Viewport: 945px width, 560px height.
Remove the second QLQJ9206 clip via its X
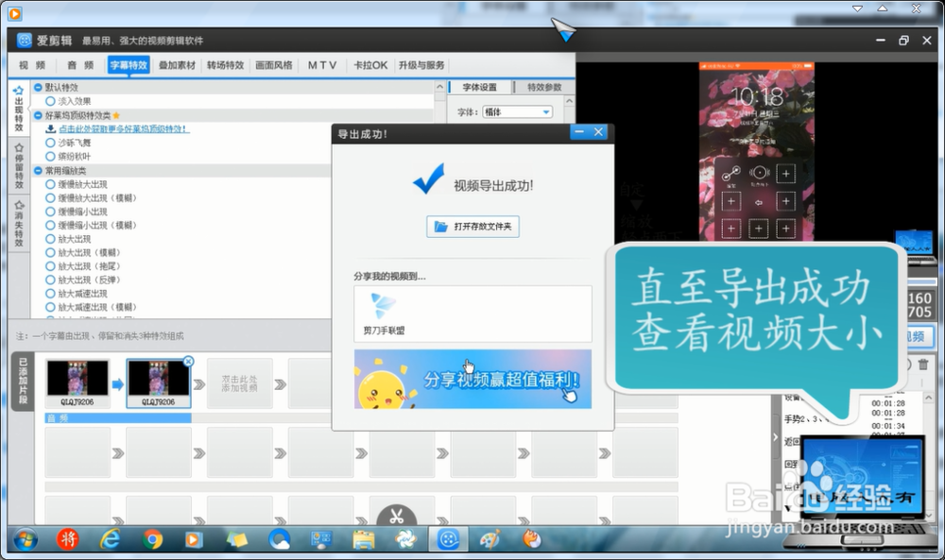188,362
